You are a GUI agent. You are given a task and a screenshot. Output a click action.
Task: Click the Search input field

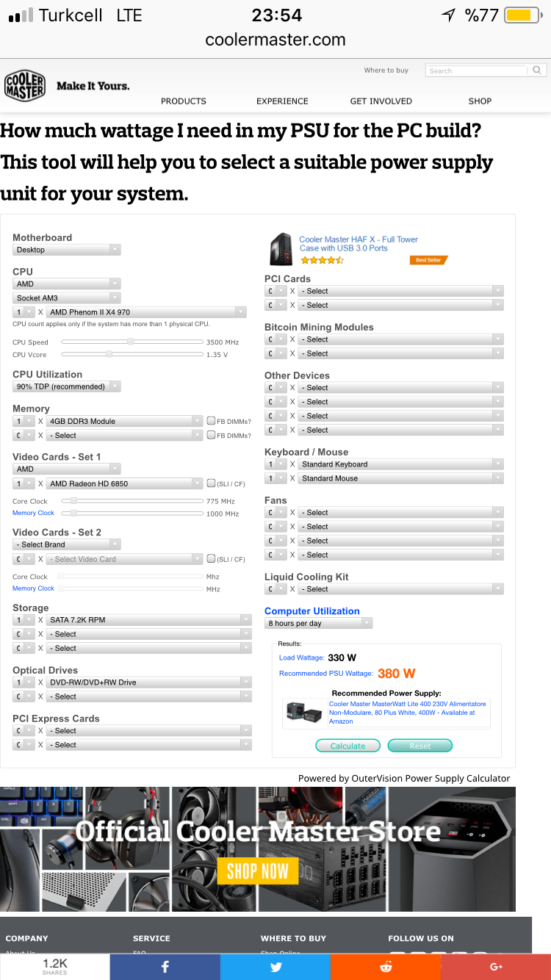pyautogui.click(x=476, y=71)
